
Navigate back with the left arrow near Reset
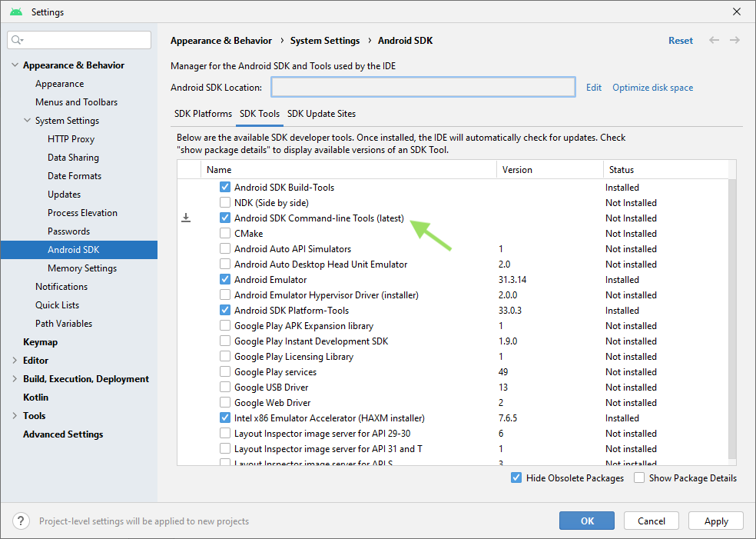714,40
